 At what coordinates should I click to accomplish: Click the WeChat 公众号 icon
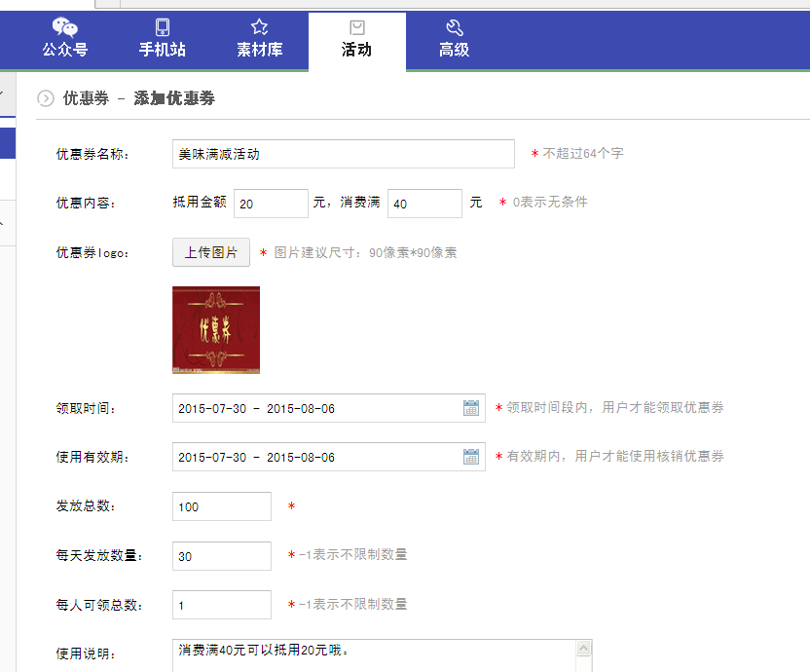tap(64, 27)
